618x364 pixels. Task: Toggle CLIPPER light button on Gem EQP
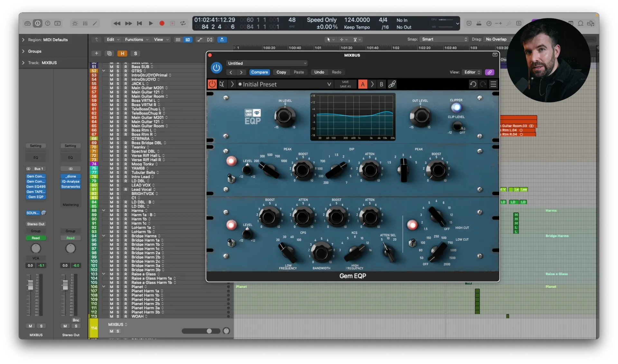(x=456, y=107)
